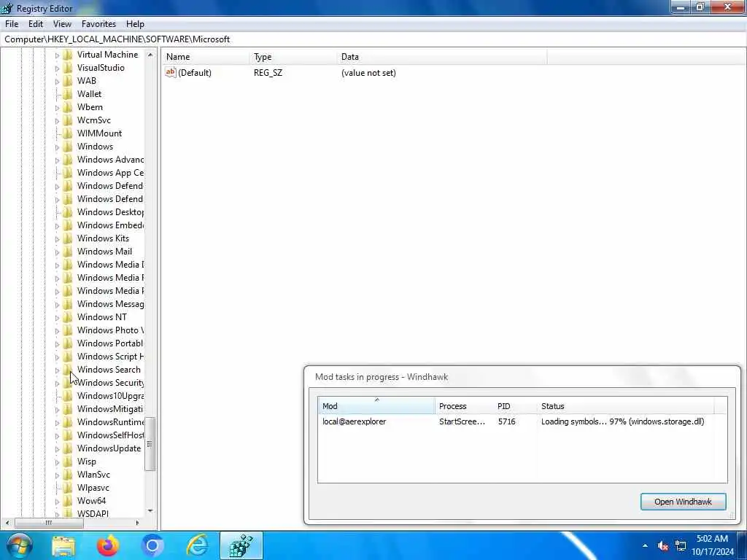Select the Wisp folder icon
This screenshot has width=747, height=560.
pyautogui.click(x=68, y=462)
